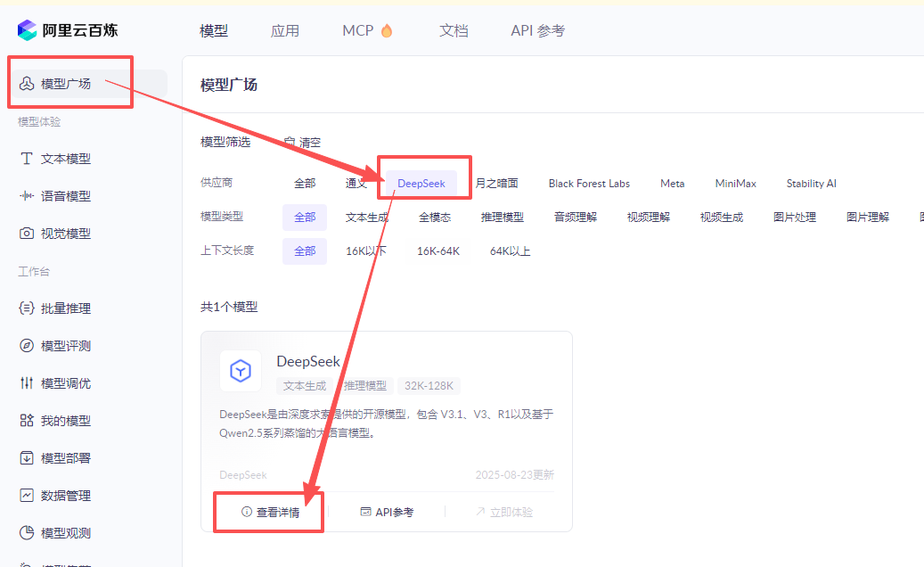This screenshot has width=924, height=567.
Task: Click the 视觉模型 camera icon
Action: [27, 234]
